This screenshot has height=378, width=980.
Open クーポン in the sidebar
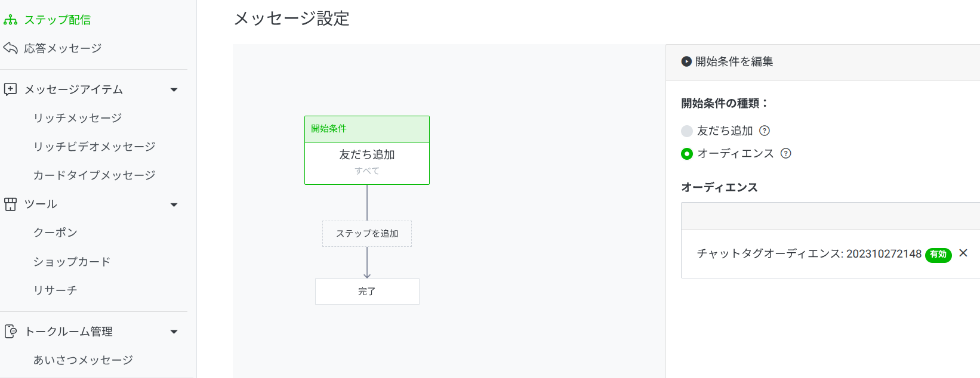point(56,233)
